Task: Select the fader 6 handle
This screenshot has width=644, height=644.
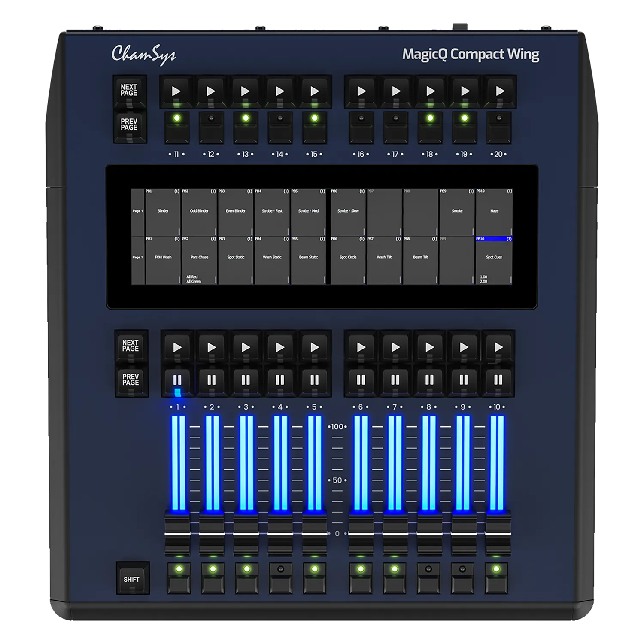Action: click(x=361, y=534)
